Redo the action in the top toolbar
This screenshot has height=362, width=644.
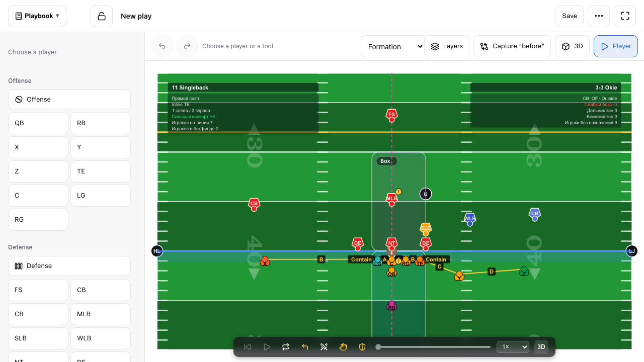187,46
